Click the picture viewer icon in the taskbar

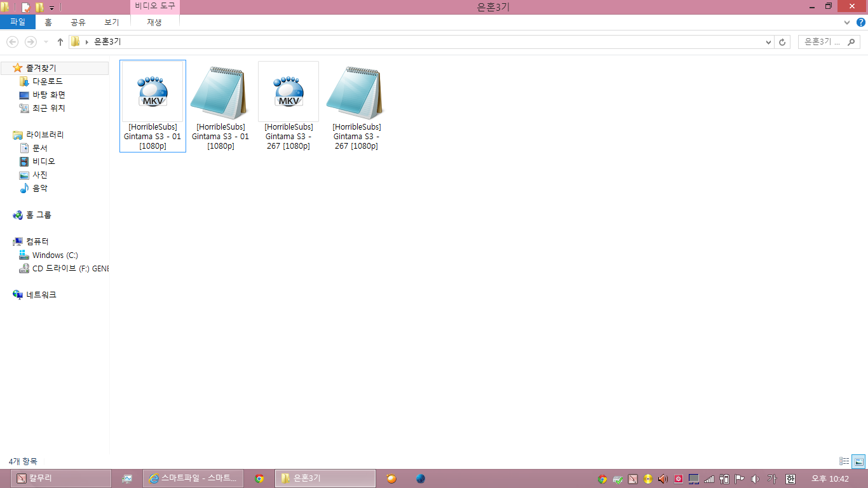tap(127, 478)
